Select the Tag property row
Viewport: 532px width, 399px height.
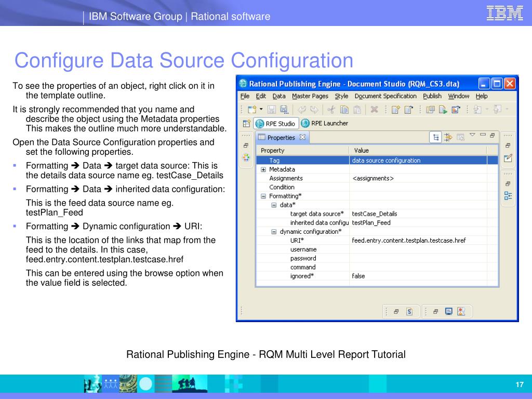click(x=377, y=160)
